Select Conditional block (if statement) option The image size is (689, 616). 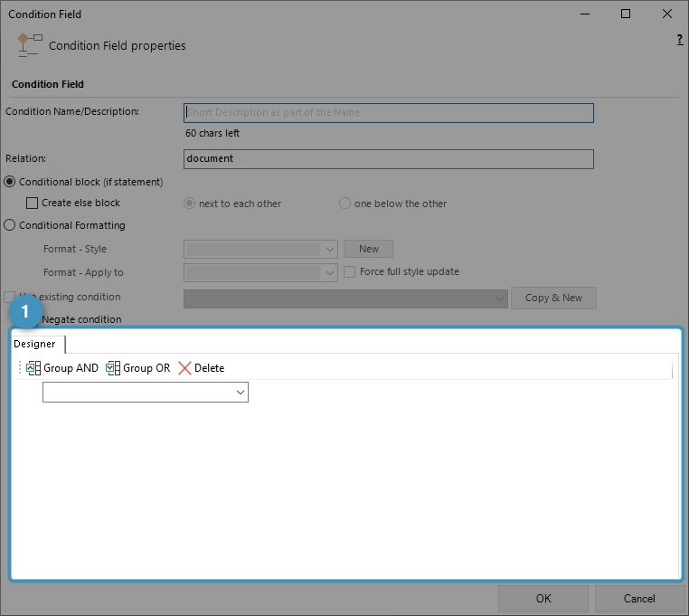click(11, 182)
